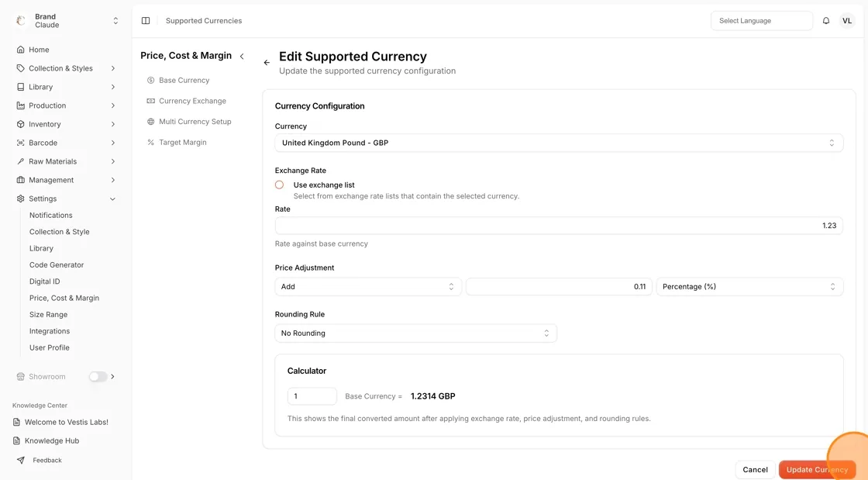The image size is (868, 480).
Task: Click the Target Margin percent icon
Action: tap(150, 142)
